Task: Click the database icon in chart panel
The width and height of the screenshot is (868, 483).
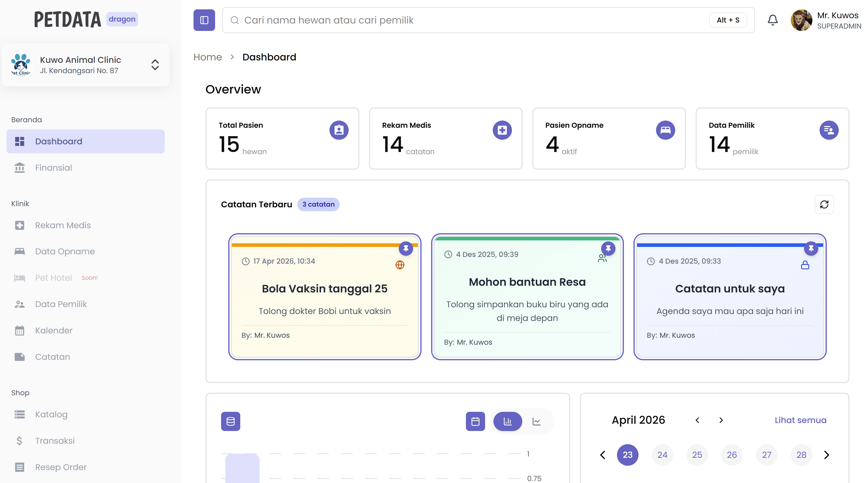Action: click(230, 421)
